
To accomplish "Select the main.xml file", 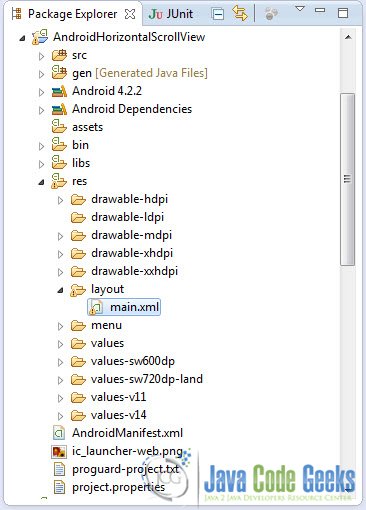I will coord(124,307).
